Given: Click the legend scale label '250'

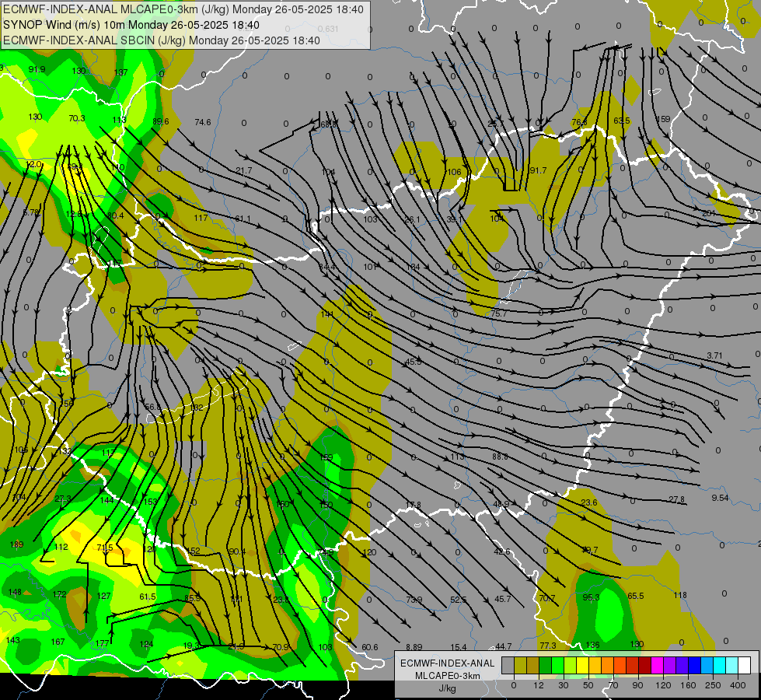Looking at the screenshot, I should tap(713, 685).
